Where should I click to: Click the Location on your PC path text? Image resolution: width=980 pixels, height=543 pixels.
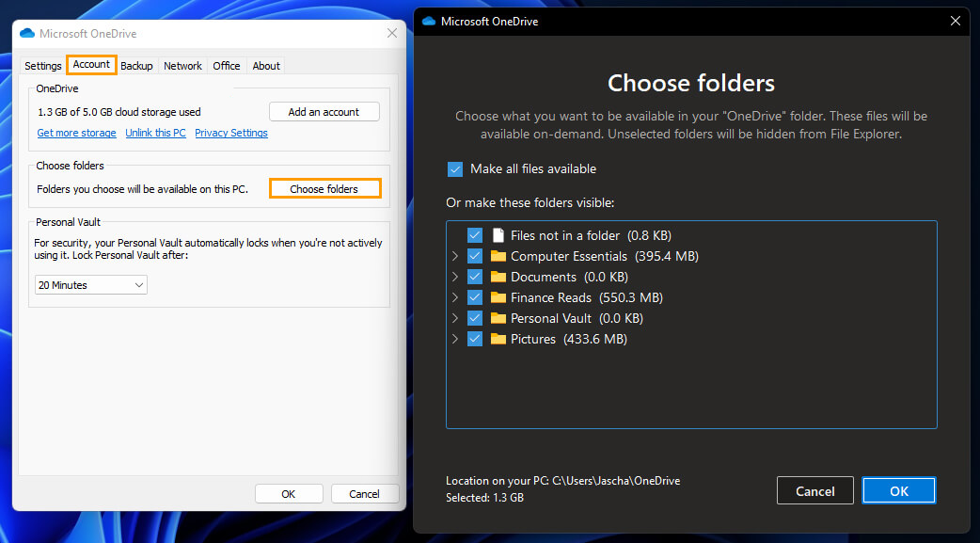coord(562,481)
